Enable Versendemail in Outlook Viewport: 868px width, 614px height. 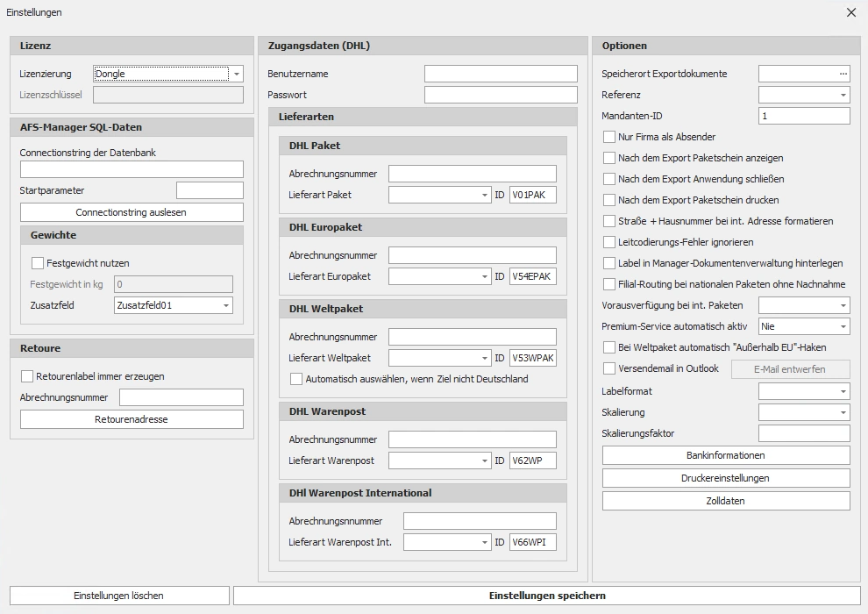(x=609, y=368)
